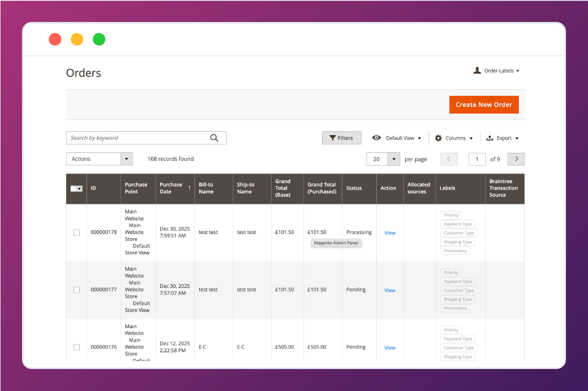Click the Magento Admin Panel tooltip
The height and width of the screenshot is (391, 588).
336,243
